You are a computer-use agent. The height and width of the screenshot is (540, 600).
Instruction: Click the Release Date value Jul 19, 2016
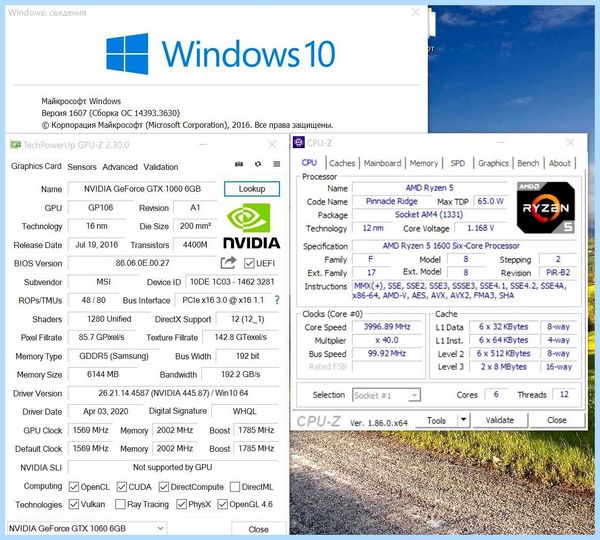coord(97,245)
